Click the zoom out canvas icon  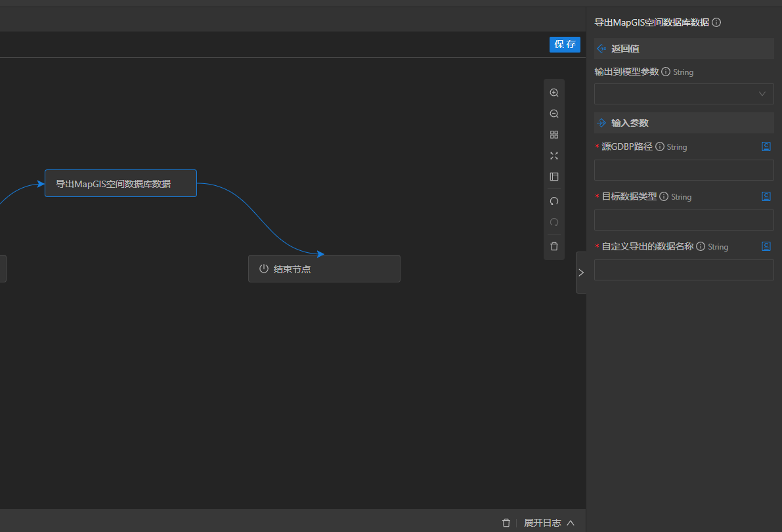pyautogui.click(x=554, y=114)
